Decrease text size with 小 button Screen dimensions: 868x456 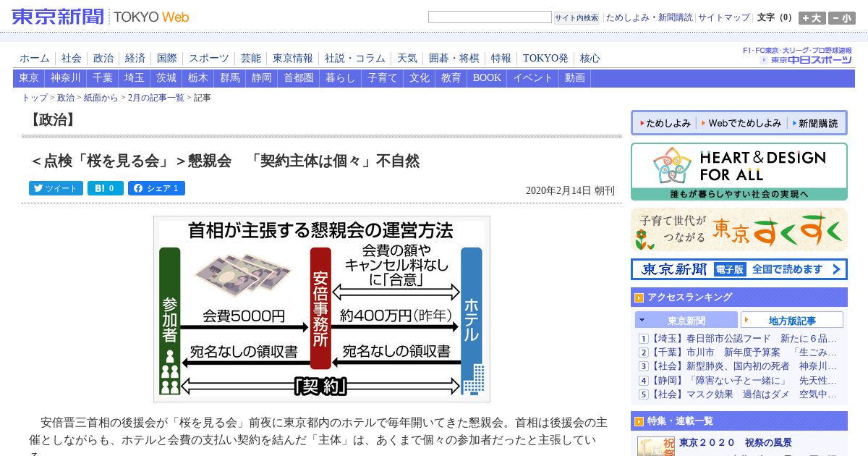pyautogui.click(x=842, y=18)
